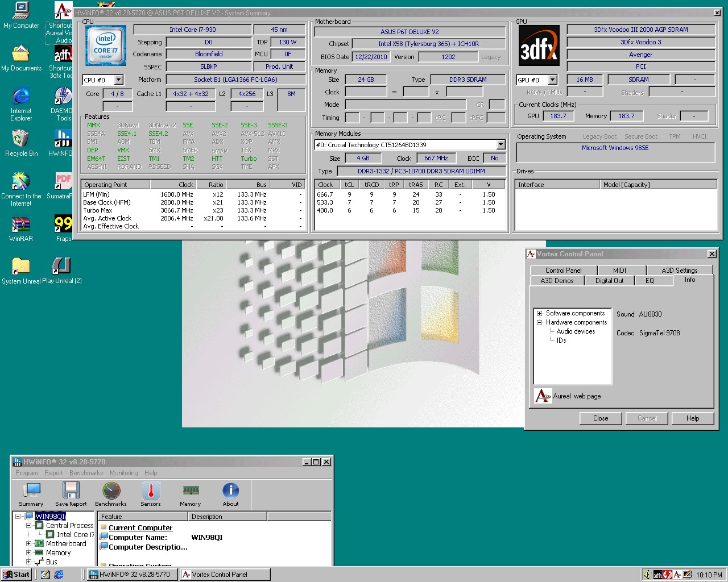728x582 pixels.
Task: Open the Recycle Bin
Action: click(21, 143)
